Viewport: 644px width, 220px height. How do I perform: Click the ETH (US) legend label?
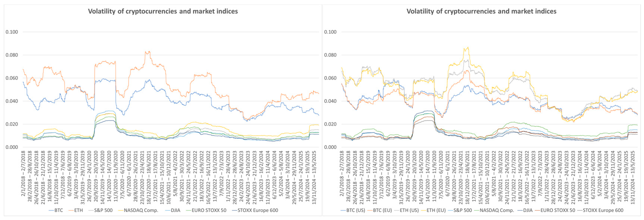tap(409, 210)
